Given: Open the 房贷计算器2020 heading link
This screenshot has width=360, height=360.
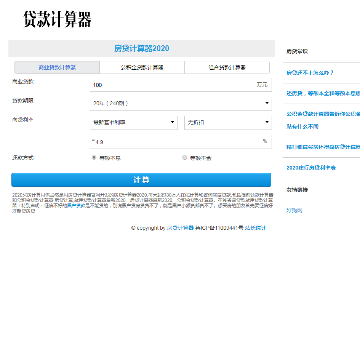Looking at the screenshot, I should [x=142, y=48].
